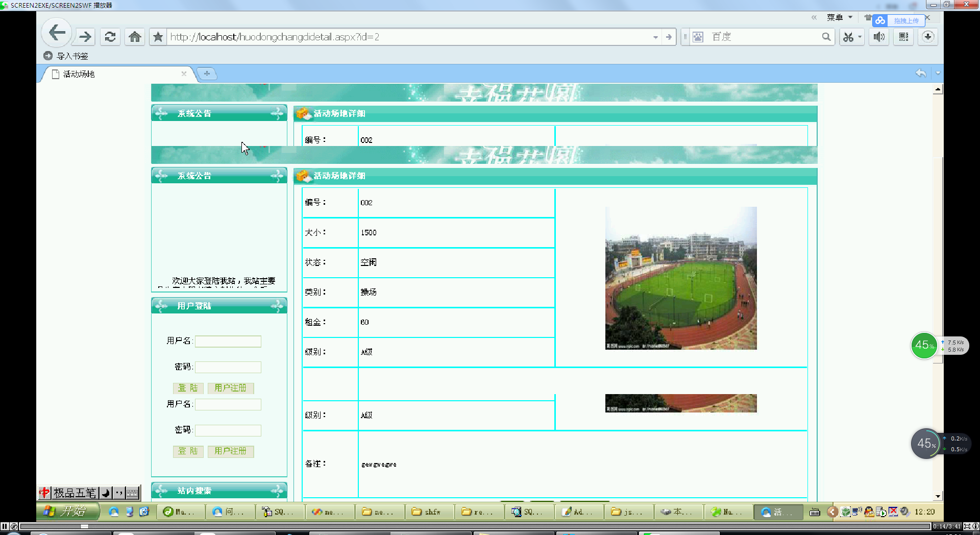980x535 pixels.
Task: Open the browser home page icon
Action: 135,37
